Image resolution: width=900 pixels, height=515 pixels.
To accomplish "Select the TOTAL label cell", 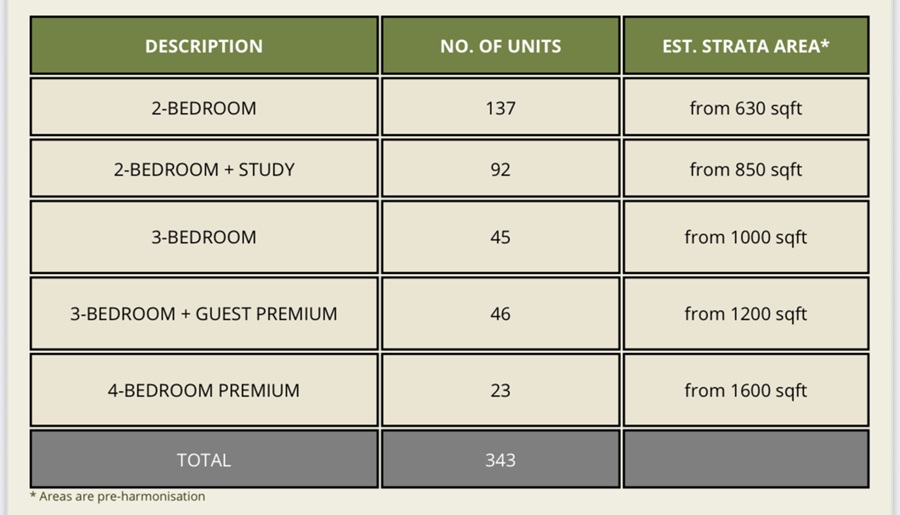I will click(x=204, y=460).
